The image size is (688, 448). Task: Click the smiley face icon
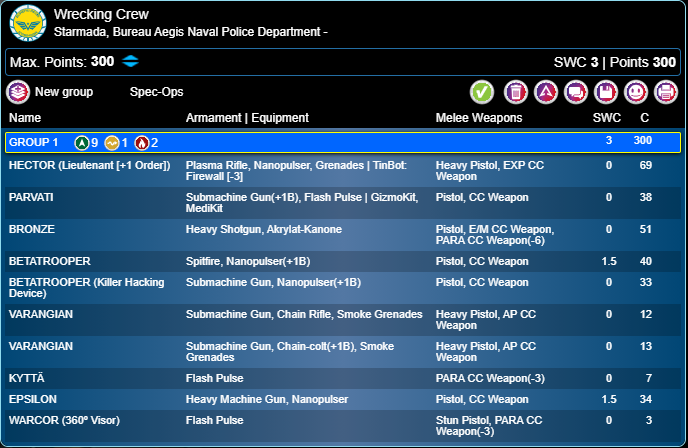pyautogui.click(x=636, y=92)
